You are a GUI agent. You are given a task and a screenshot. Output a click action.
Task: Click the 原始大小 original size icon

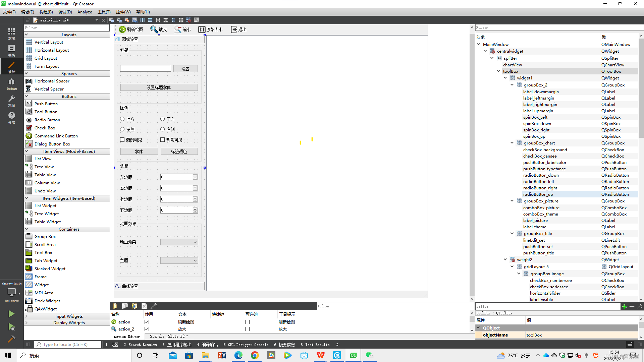pos(202,29)
